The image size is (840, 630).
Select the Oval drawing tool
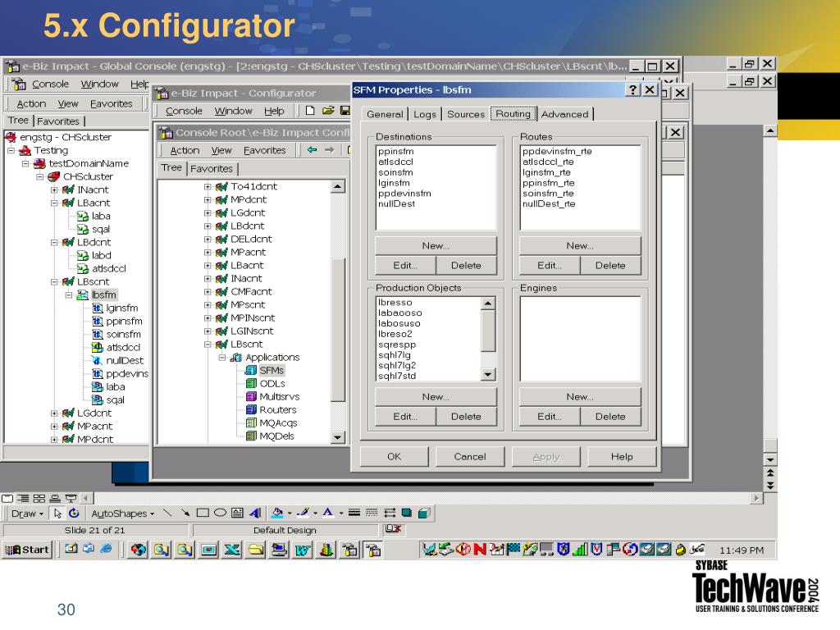(x=220, y=514)
